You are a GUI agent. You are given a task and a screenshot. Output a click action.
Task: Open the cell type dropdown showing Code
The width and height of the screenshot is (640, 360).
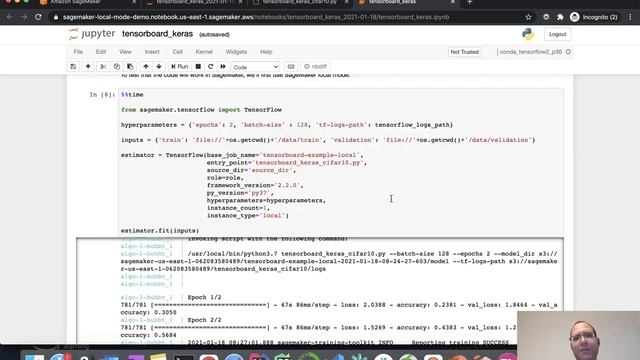click(256, 67)
